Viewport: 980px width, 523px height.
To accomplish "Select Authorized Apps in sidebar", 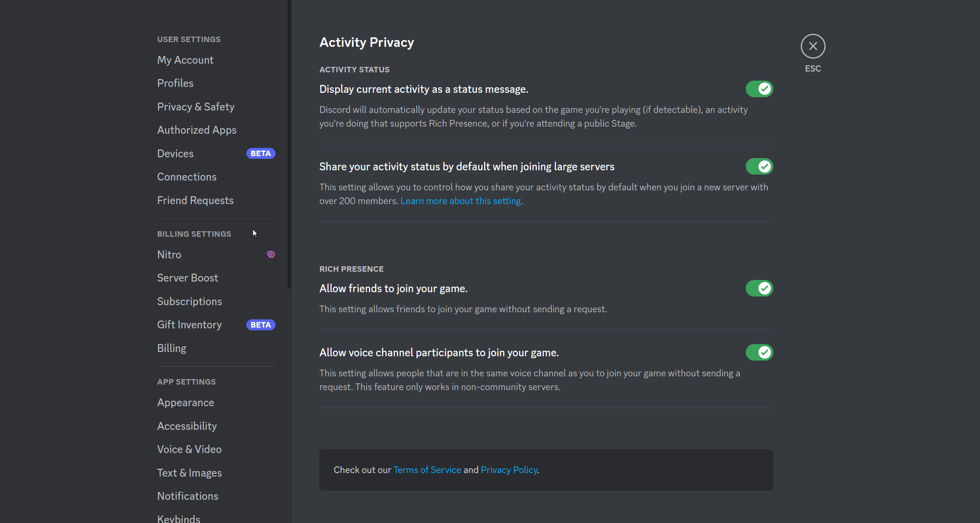I will (196, 130).
